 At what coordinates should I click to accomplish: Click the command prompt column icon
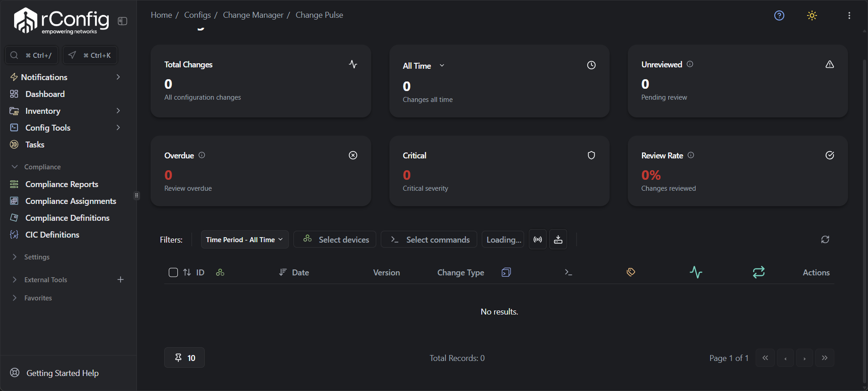coord(568,272)
